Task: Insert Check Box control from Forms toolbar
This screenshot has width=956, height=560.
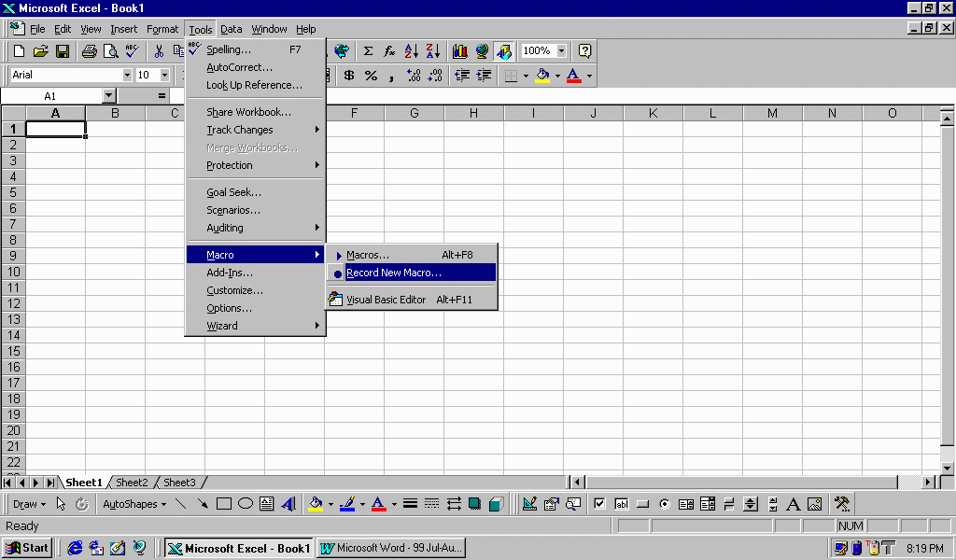Action: pos(599,504)
